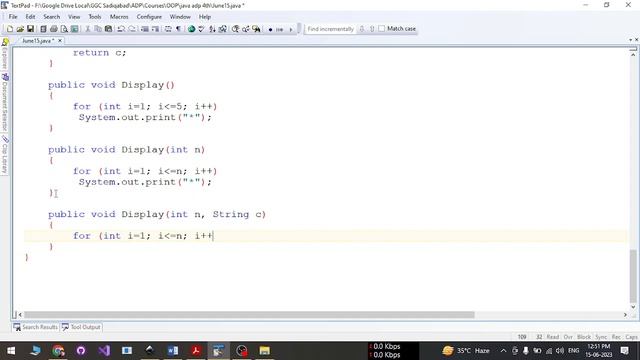Click the vertical scrollbar thumb
640x360 pixels.
633,276
